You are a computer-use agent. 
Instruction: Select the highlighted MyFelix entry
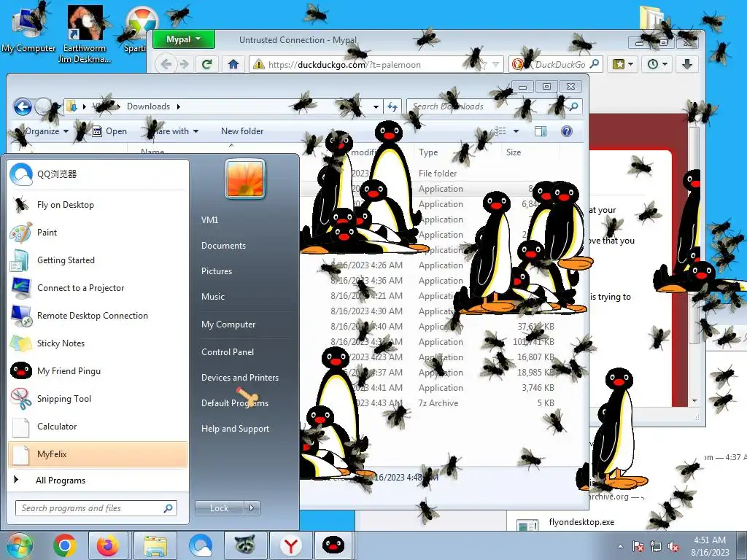tap(98, 454)
